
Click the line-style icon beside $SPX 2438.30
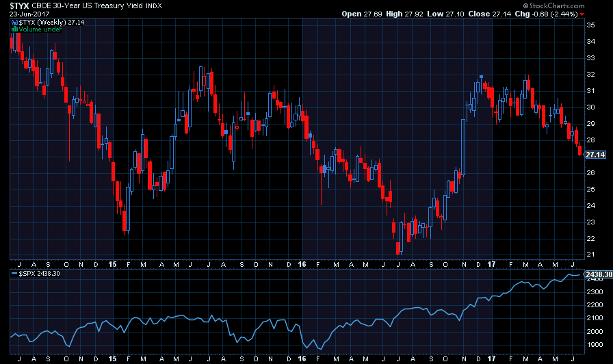(x=14, y=273)
